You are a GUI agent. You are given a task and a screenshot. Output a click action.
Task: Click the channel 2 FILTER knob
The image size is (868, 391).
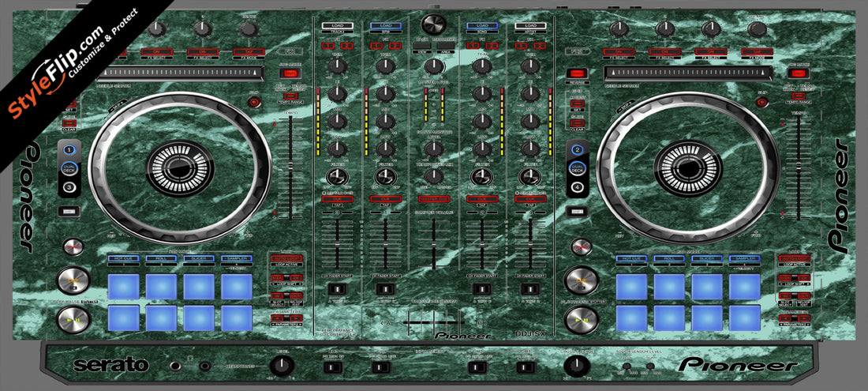point(481,177)
